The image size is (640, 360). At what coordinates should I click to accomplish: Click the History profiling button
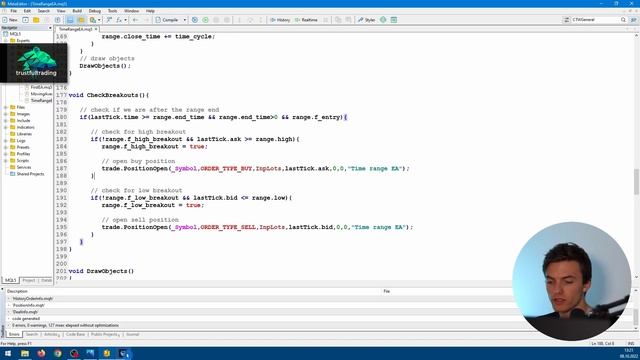coord(280,20)
